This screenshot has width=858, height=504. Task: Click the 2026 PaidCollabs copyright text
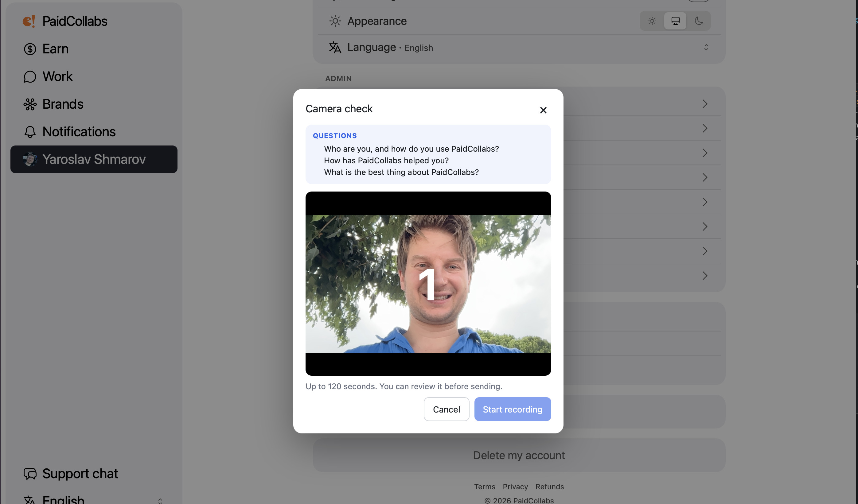point(519,500)
